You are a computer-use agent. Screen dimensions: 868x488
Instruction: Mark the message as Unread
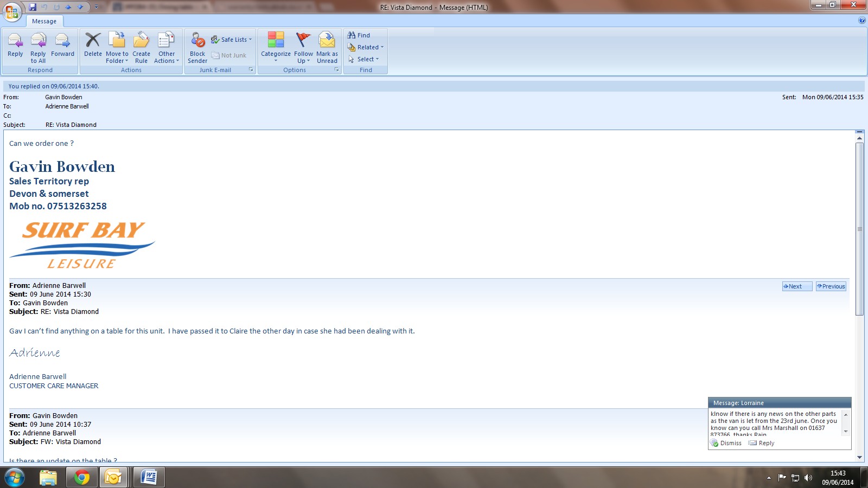(327, 46)
